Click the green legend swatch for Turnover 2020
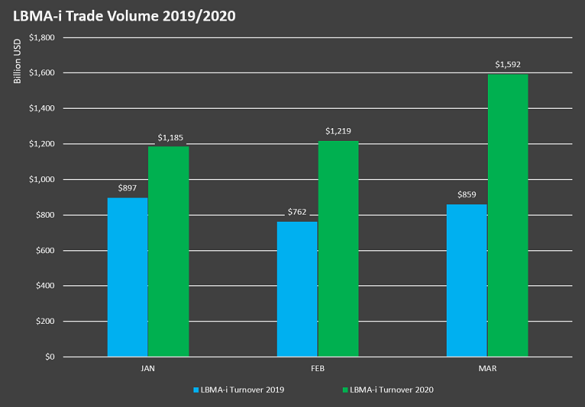This screenshot has height=407, width=585. tap(345, 390)
